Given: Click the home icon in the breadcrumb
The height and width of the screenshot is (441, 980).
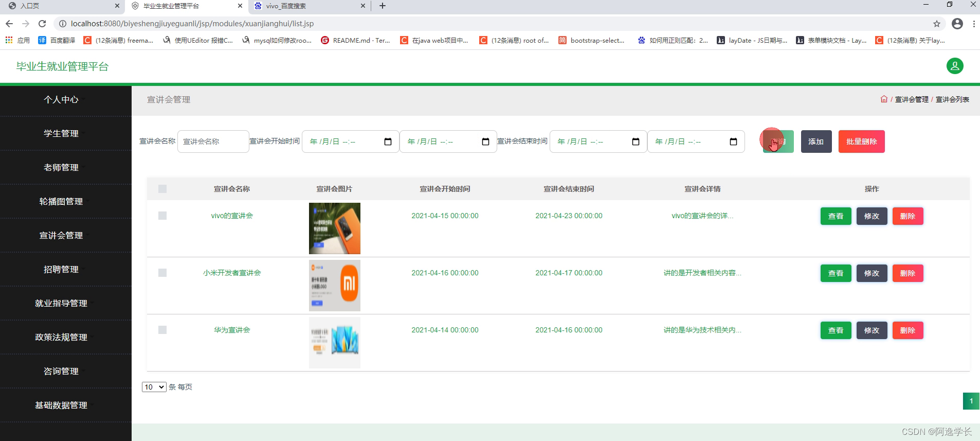Looking at the screenshot, I should [884, 99].
